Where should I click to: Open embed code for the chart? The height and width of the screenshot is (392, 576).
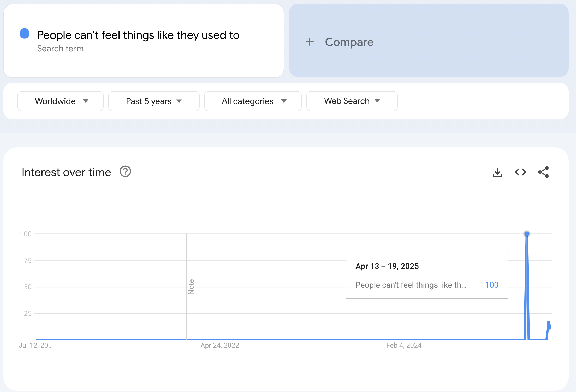pos(520,172)
